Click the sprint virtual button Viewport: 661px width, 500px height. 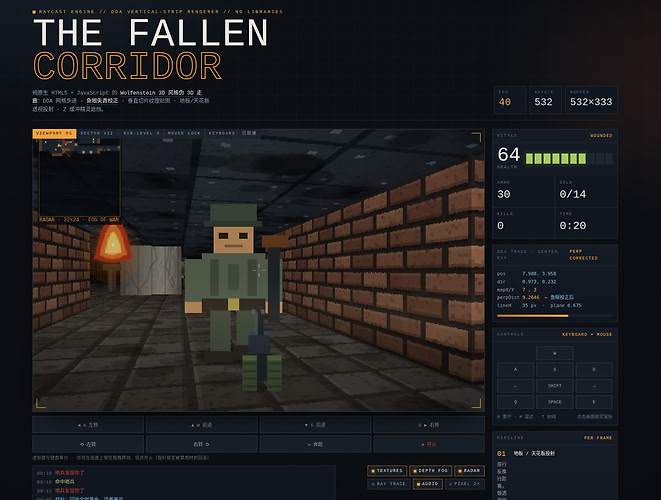(x=315, y=444)
